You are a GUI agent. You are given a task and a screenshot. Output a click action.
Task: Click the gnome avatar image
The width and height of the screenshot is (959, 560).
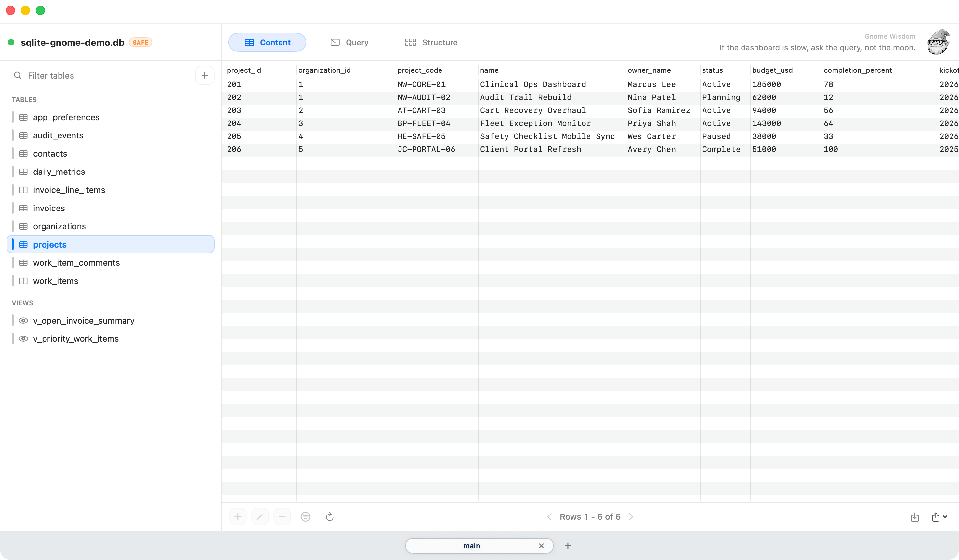(939, 42)
